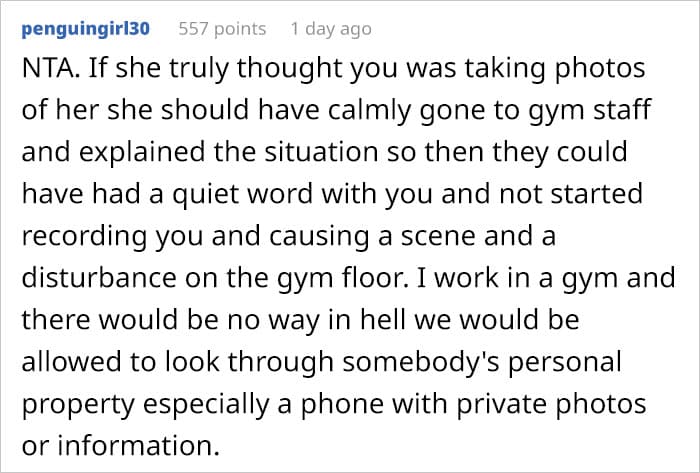Click the phrase 'causing a scene'

(x=373, y=236)
